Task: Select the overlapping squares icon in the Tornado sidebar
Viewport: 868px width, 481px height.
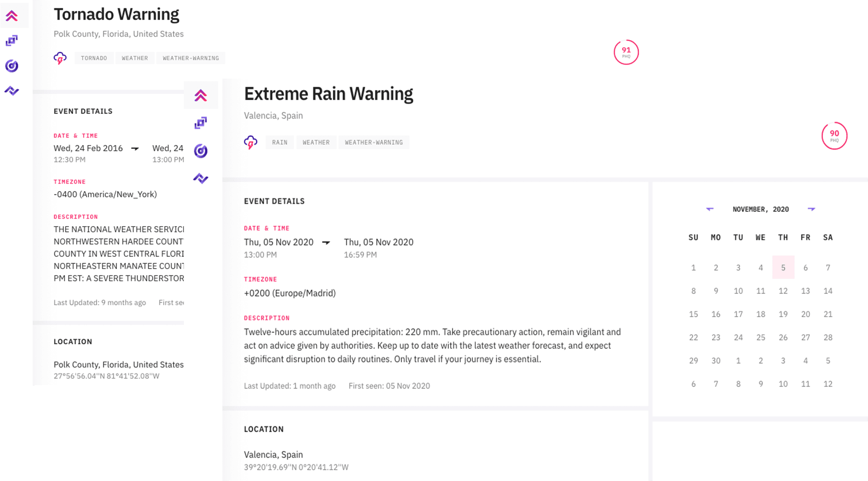Action: [x=12, y=40]
